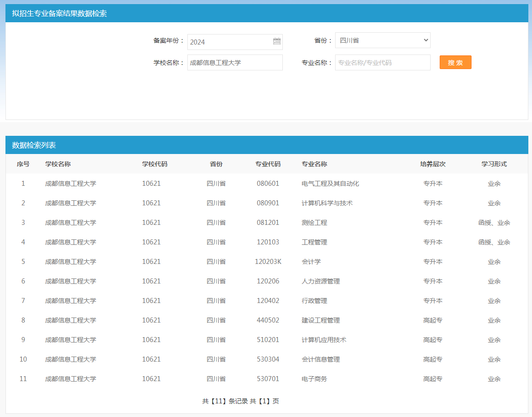The image size is (532, 417).
Task: Click major code 120203K for 会计学
Action: [268, 262]
